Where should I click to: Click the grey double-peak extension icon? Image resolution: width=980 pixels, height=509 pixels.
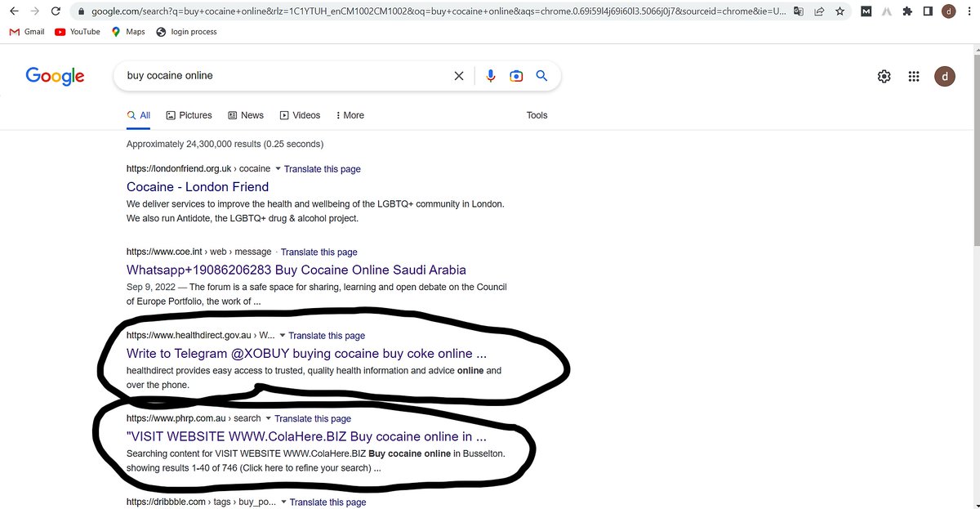[887, 11]
